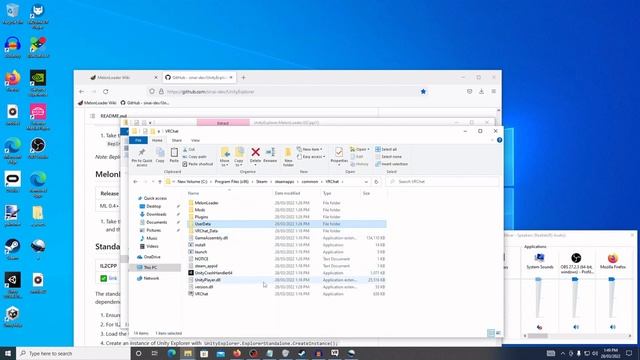Click the Search VRChat box

[x=442, y=182]
